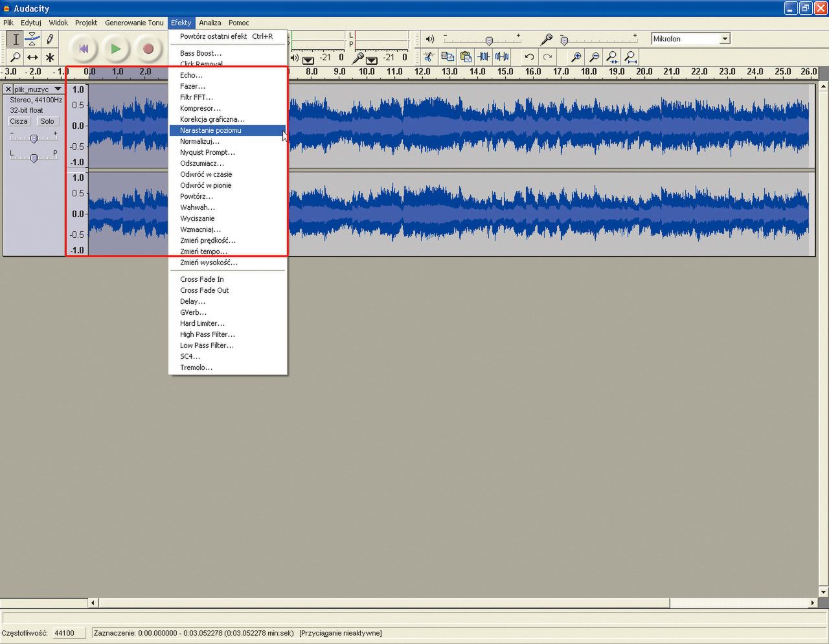Click the Trim outside selection icon
Viewport: 829px width, 644px height.
click(x=484, y=57)
